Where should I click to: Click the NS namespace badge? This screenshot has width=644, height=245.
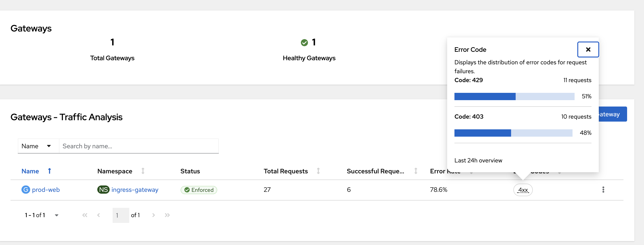tap(103, 190)
